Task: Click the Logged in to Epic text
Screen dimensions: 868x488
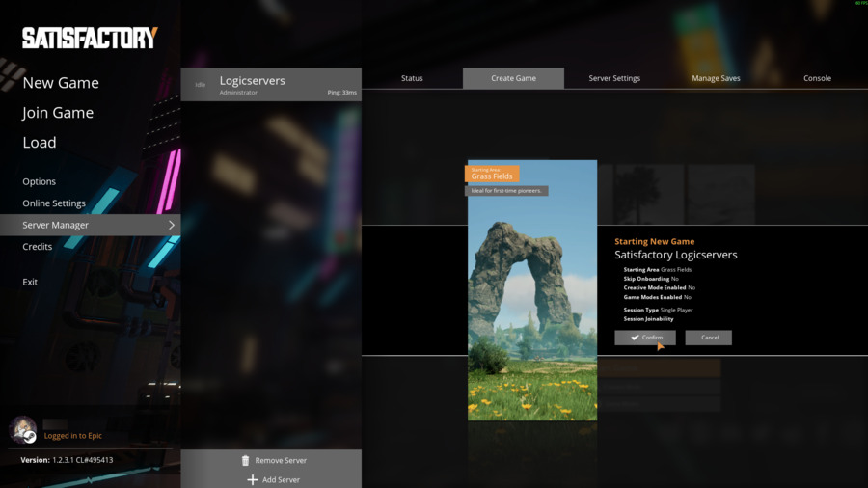Action: pos(73,436)
